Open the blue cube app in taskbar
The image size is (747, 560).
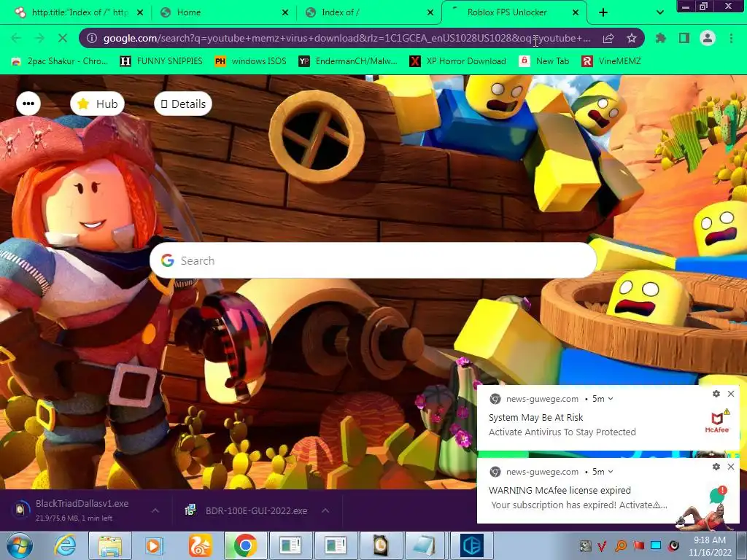point(472,545)
